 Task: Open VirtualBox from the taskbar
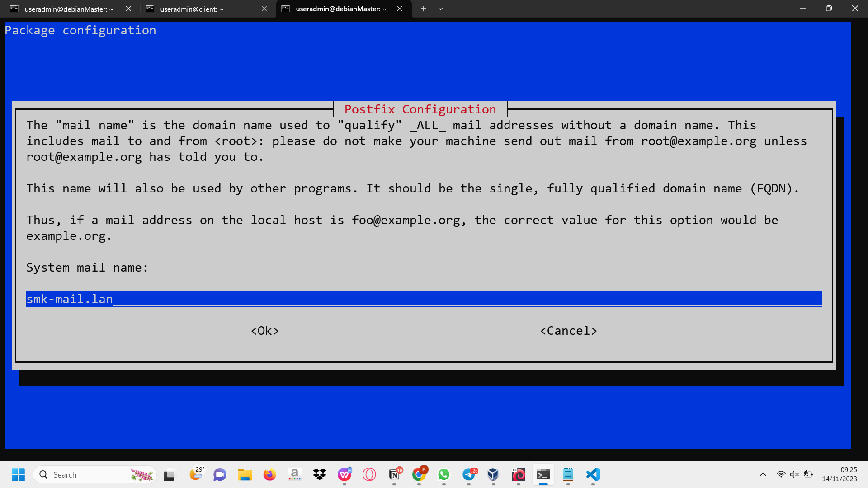tap(493, 474)
